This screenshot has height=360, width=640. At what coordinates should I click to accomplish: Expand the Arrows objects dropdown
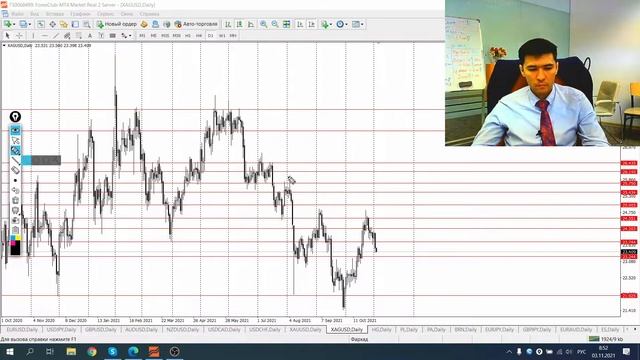(130, 36)
